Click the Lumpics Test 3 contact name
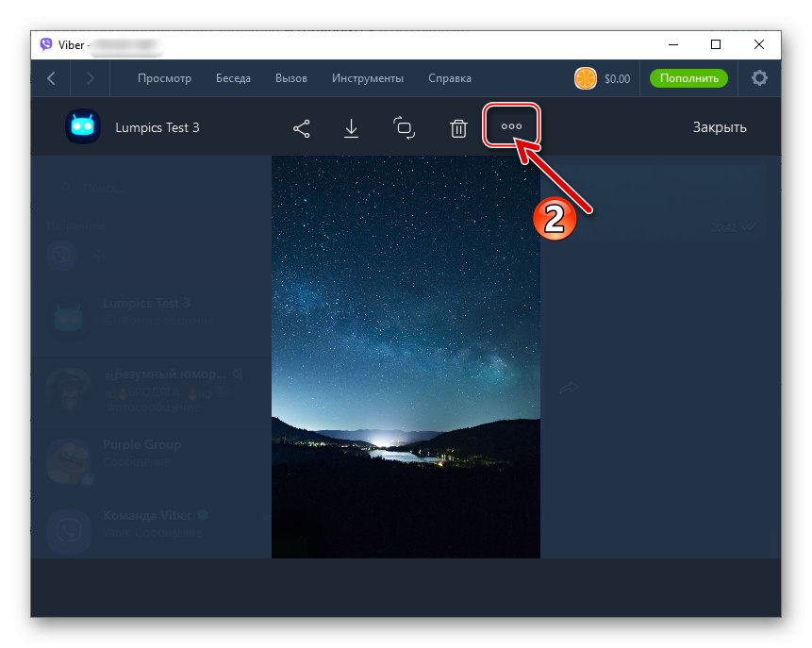Image resolution: width=812 pixels, height=648 pixels. click(157, 127)
